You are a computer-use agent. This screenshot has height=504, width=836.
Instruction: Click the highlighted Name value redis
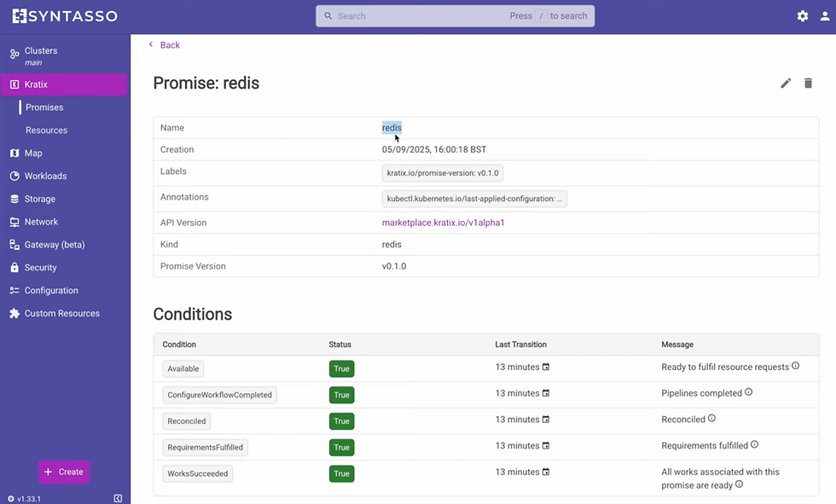[x=392, y=128]
